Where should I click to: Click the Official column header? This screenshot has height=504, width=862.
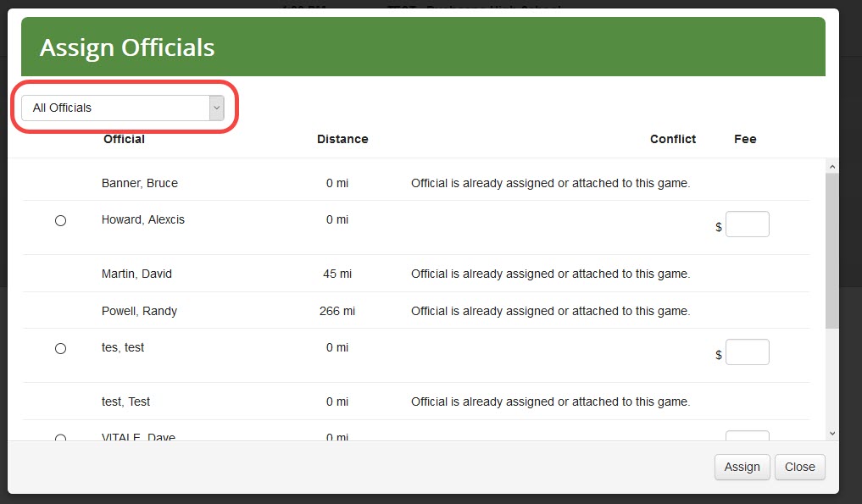pos(124,139)
